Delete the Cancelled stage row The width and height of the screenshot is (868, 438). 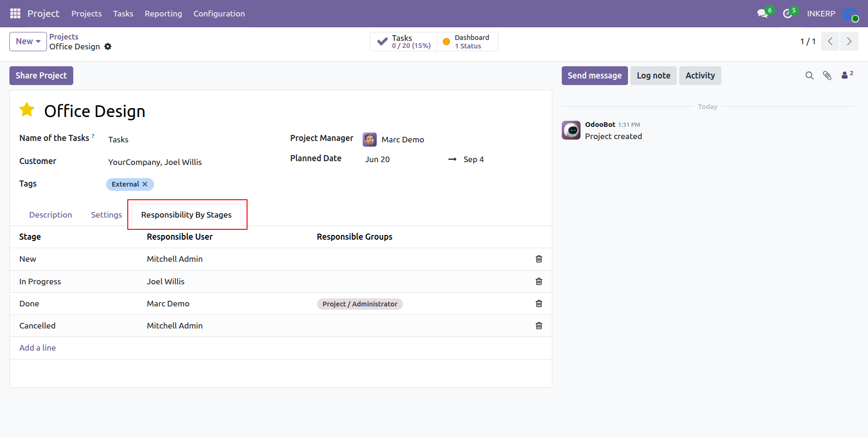tap(539, 326)
